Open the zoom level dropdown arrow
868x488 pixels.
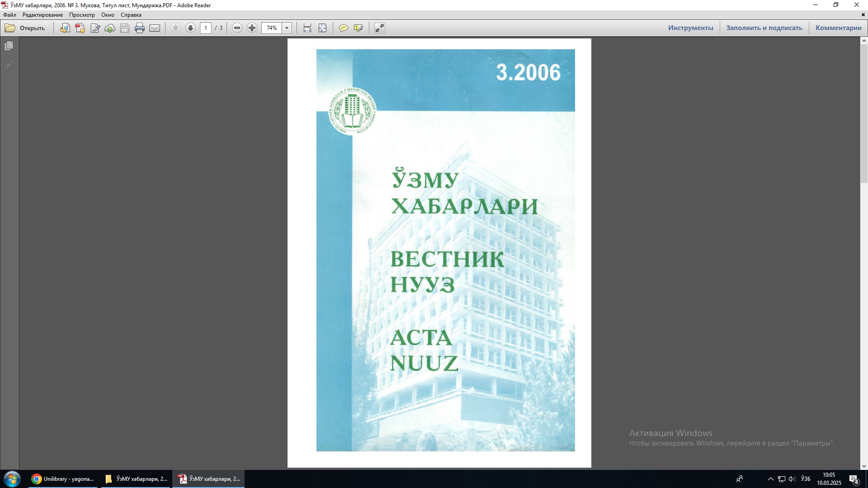coord(287,28)
